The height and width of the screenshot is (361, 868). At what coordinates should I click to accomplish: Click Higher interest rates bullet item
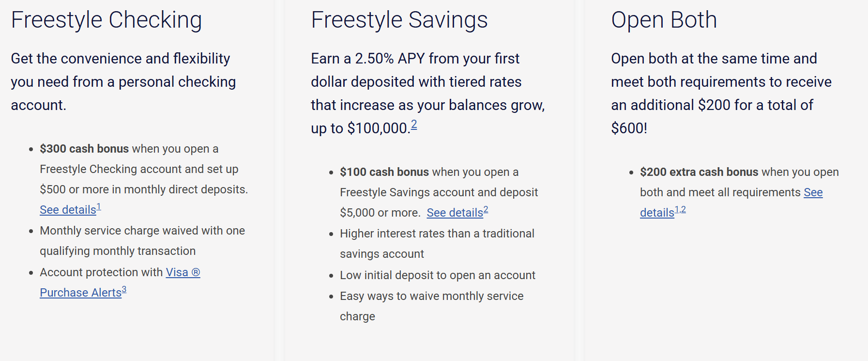(437, 244)
